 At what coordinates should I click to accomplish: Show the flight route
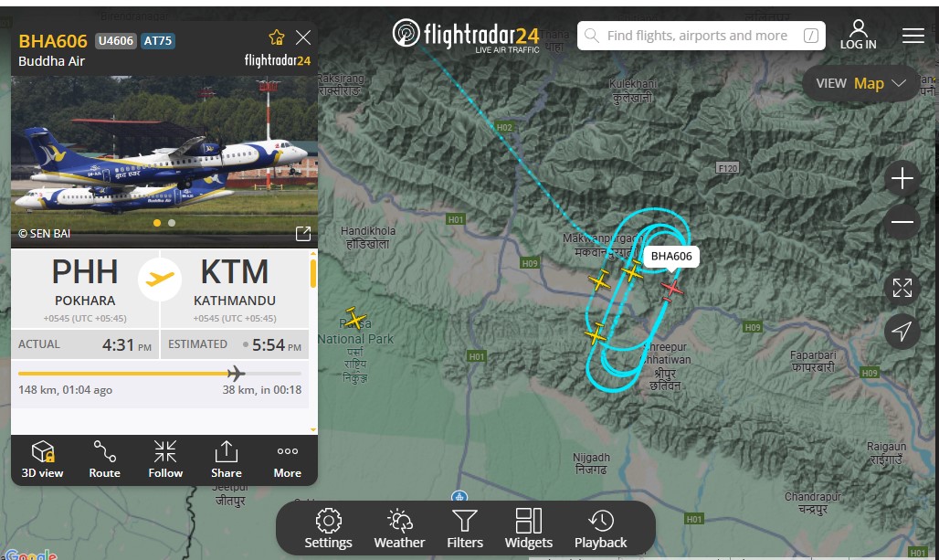click(105, 460)
